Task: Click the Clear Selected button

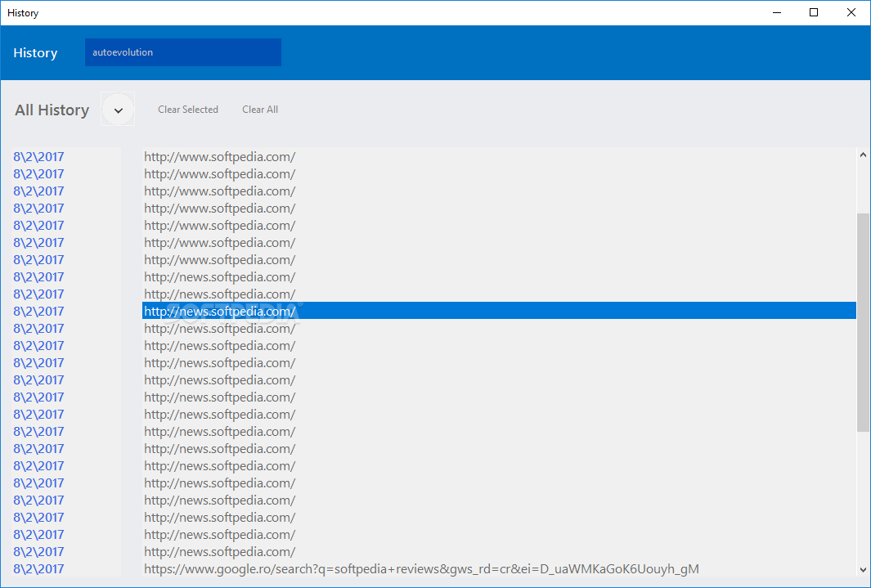Action: pos(188,110)
